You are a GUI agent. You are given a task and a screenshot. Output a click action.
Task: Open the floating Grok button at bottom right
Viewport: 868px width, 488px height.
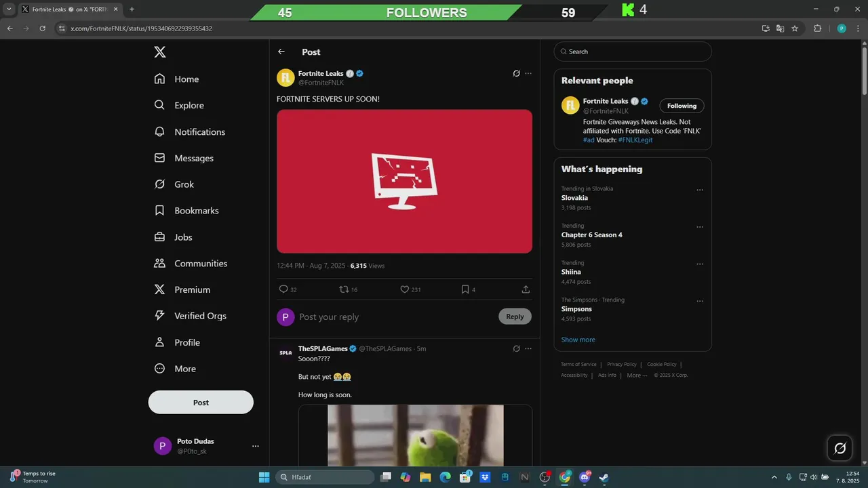coord(840,448)
